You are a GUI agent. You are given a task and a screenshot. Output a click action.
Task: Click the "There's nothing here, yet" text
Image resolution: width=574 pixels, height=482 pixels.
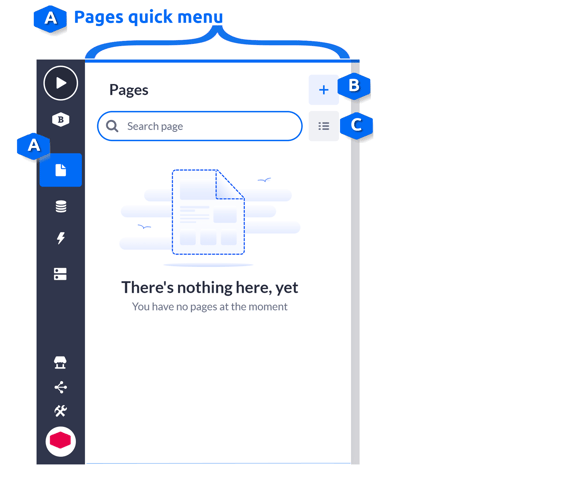[210, 288]
